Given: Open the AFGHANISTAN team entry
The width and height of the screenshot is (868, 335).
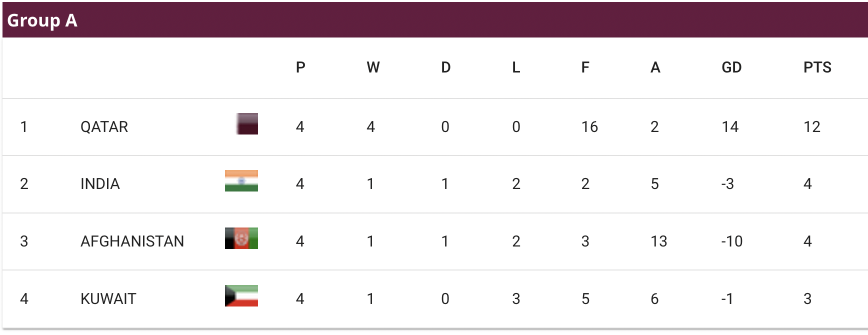Looking at the screenshot, I should (132, 241).
